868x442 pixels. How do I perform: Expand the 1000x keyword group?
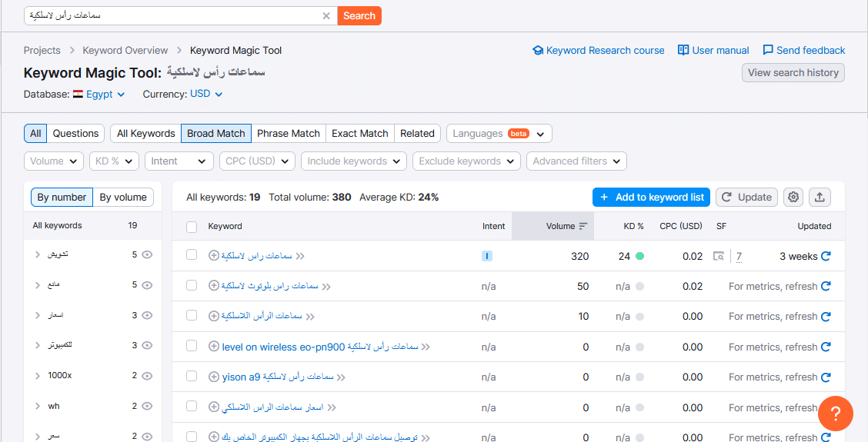[x=38, y=376]
